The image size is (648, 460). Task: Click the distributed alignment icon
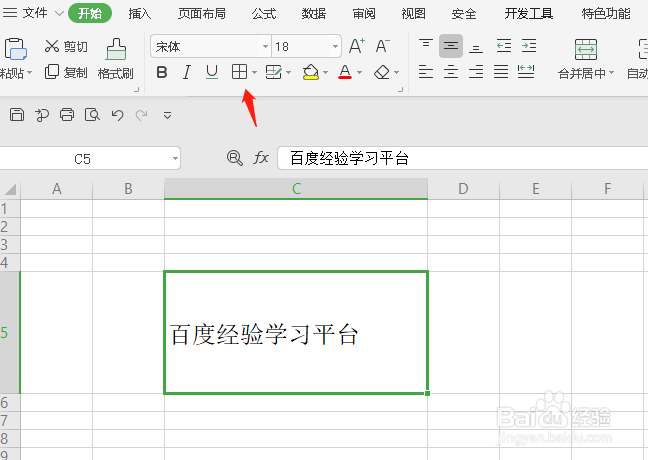click(x=526, y=72)
